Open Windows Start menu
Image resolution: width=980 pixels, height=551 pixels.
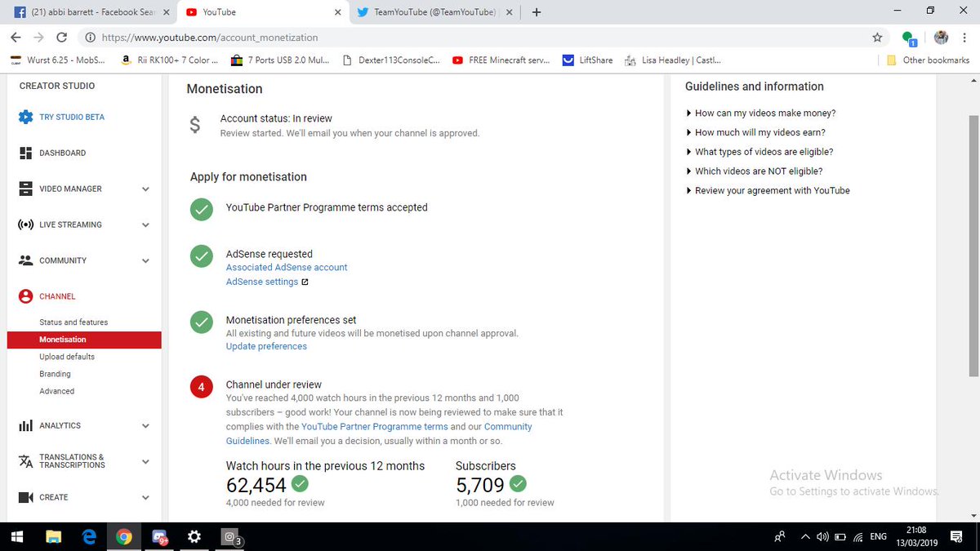coord(18,536)
